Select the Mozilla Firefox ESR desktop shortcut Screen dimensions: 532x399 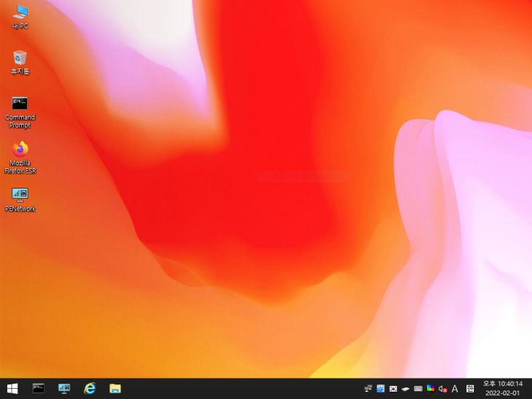click(20, 157)
